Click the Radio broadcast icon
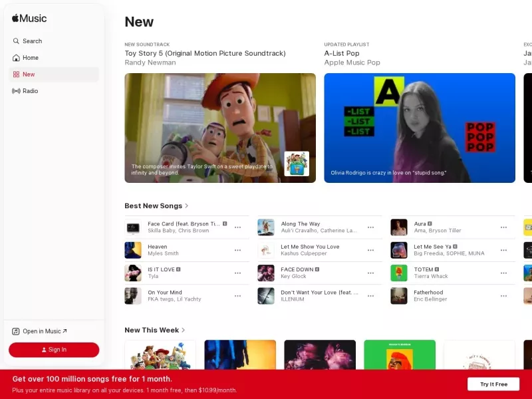This screenshot has width=532, height=399. (16, 91)
